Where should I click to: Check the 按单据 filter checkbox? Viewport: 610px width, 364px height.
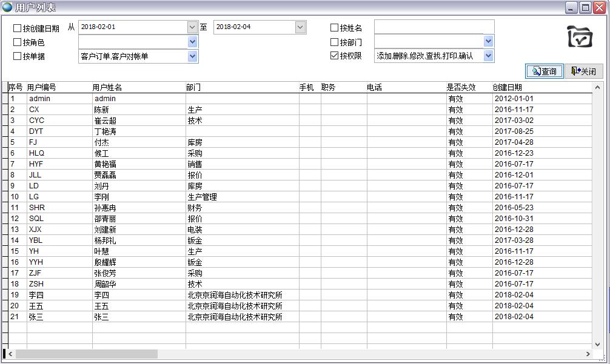[17, 56]
